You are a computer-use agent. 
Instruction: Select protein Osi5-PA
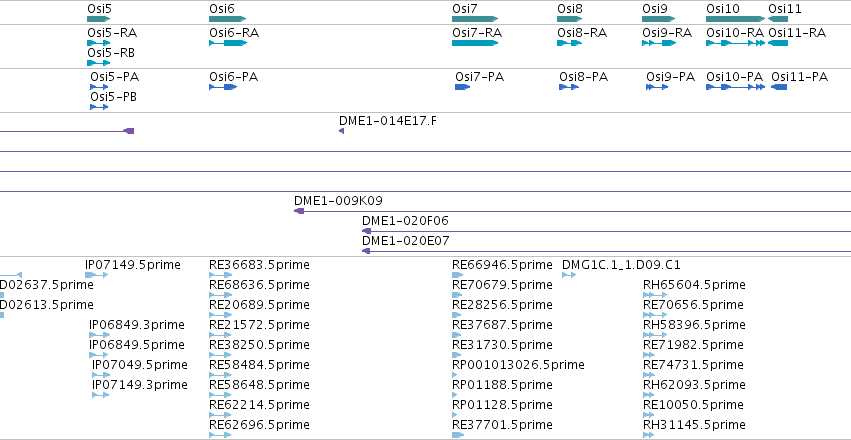[x=99, y=87]
